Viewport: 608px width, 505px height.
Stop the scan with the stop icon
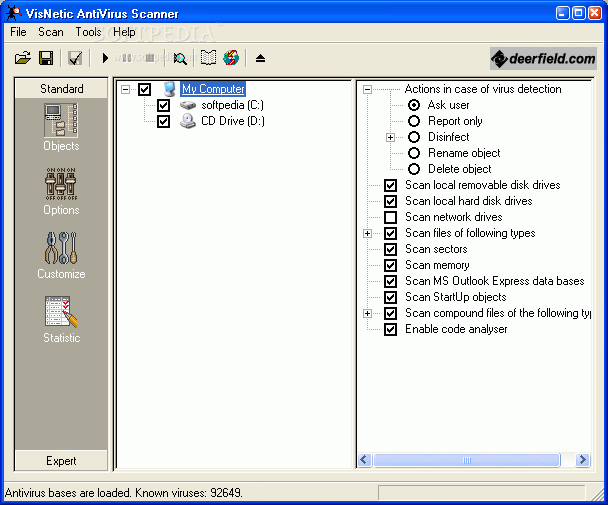(150, 58)
